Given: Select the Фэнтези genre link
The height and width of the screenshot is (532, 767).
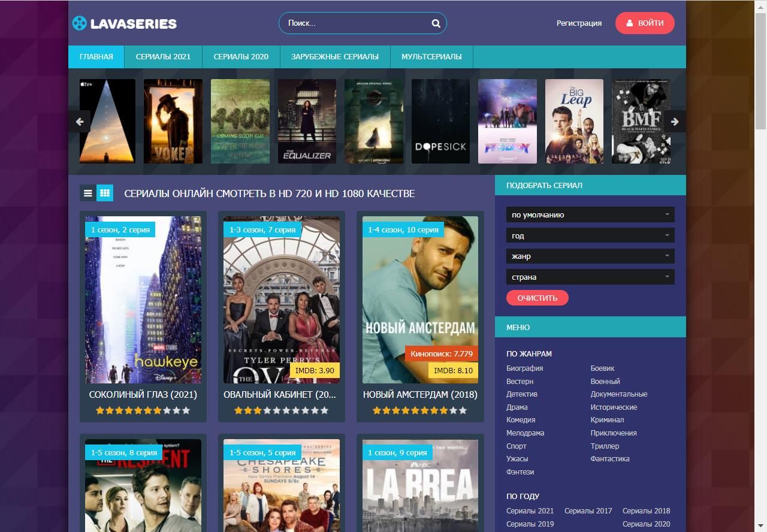Looking at the screenshot, I should pyautogui.click(x=520, y=472).
